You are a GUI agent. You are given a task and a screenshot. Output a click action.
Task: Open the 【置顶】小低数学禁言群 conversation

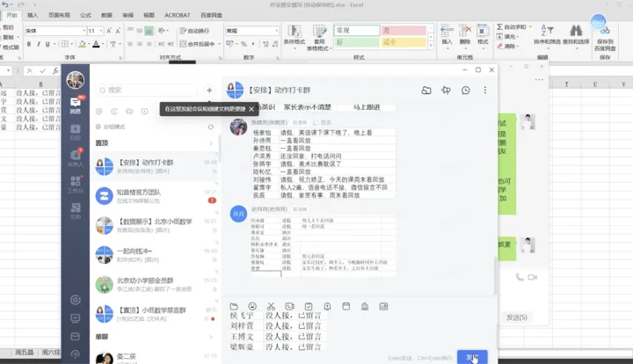pyautogui.click(x=156, y=314)
